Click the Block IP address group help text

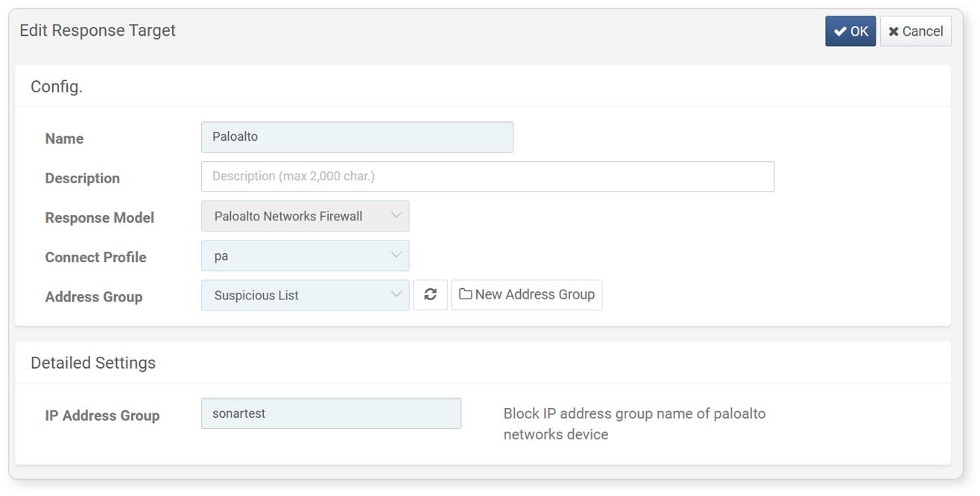[x=634, y=424]
